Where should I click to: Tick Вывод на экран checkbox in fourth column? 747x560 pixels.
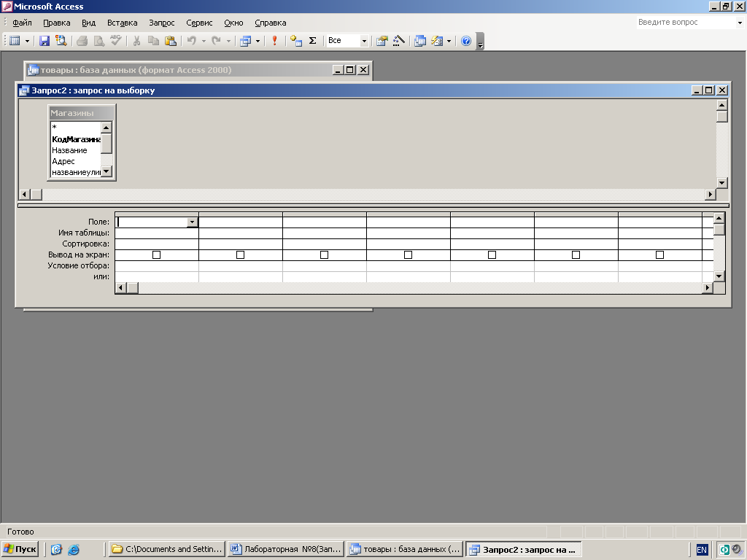click(x=408, y=255)
